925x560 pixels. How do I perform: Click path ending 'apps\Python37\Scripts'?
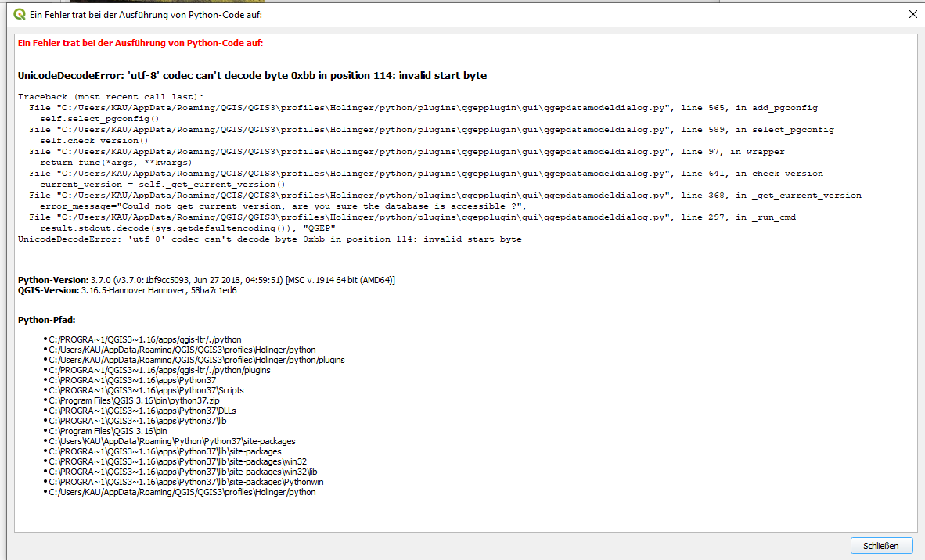point(146,390)
